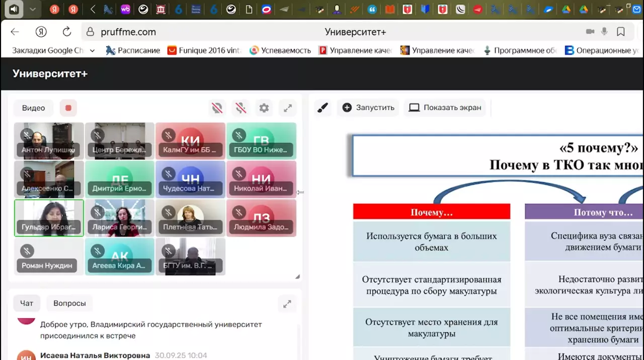Screen dimensions: 644x360
Task: Expand the chat panel with arrows icon
Action: pos(287,304)
